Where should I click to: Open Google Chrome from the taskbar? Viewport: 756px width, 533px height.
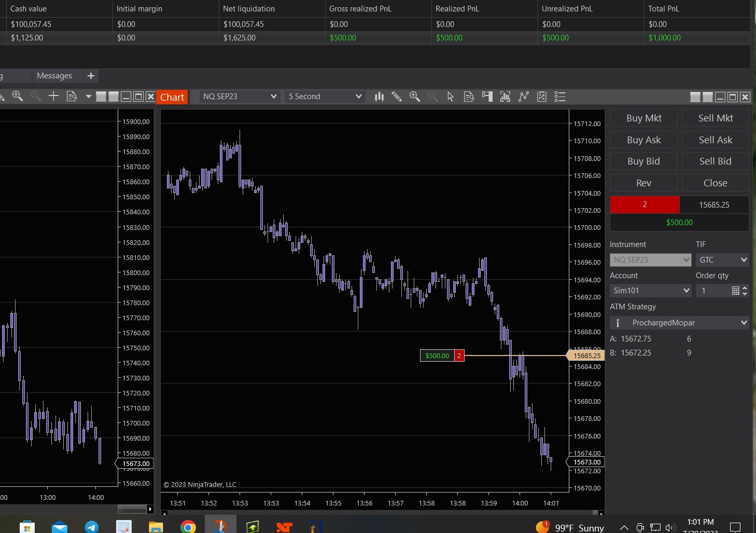pos(188,527)
